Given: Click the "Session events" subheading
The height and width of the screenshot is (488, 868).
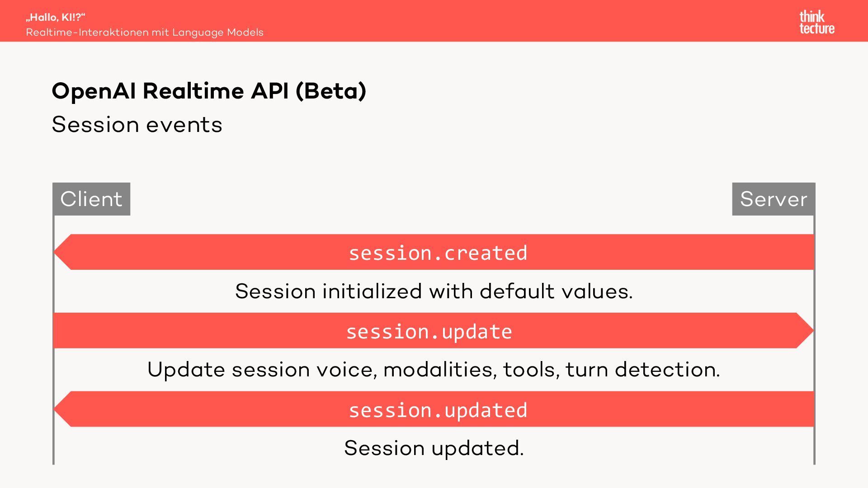Looking at the screenshot, I should point(137,124).
